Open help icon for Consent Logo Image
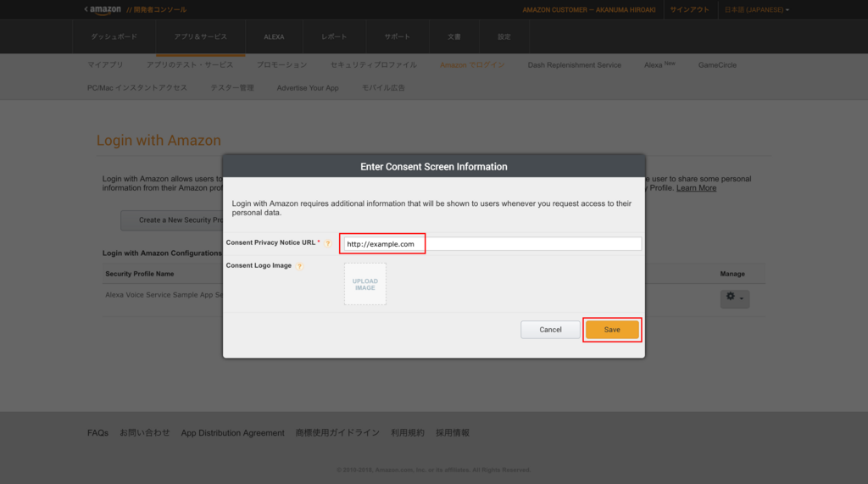 pos(299,266)
